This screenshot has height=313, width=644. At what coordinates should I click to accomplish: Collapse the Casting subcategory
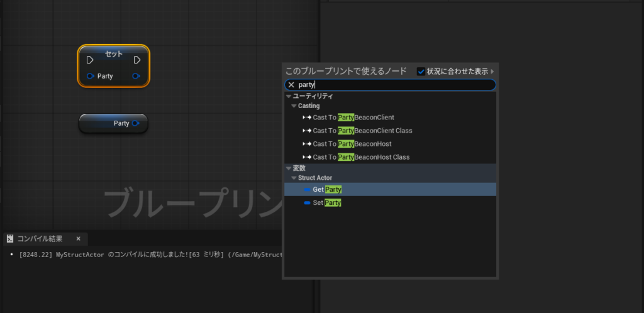[x=294, y=106]
